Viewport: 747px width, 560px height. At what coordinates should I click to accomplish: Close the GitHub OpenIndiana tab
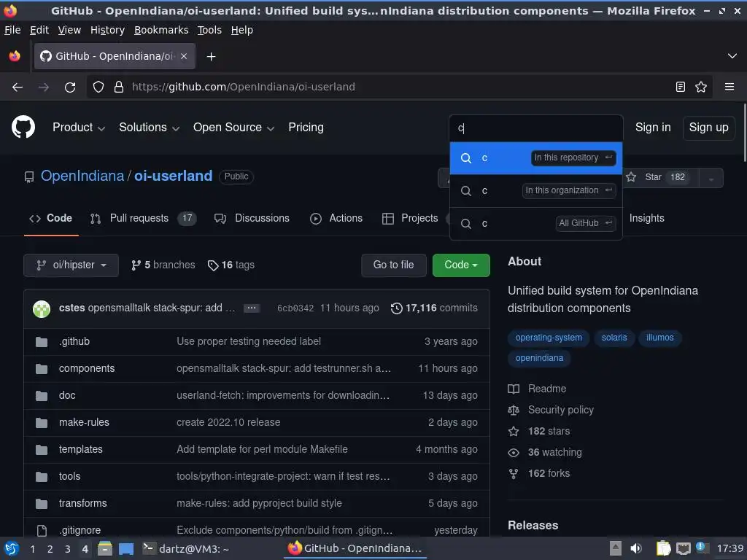[184, 56]
